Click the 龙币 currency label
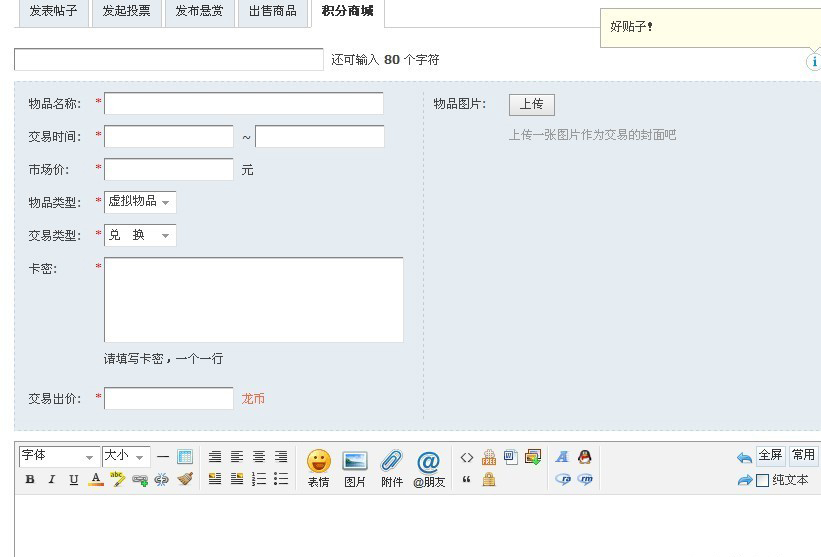821x557 pixels. (x=253, y=399)
